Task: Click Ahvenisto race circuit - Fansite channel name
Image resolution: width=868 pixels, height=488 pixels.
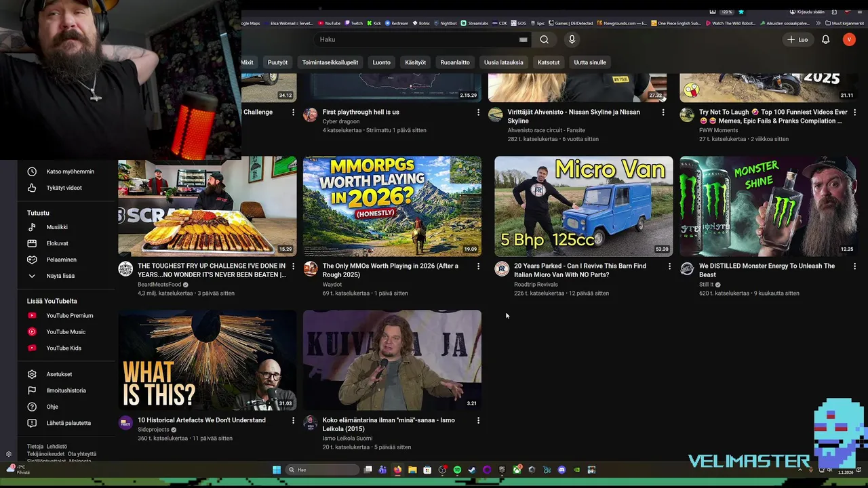Action: [547, 130]
